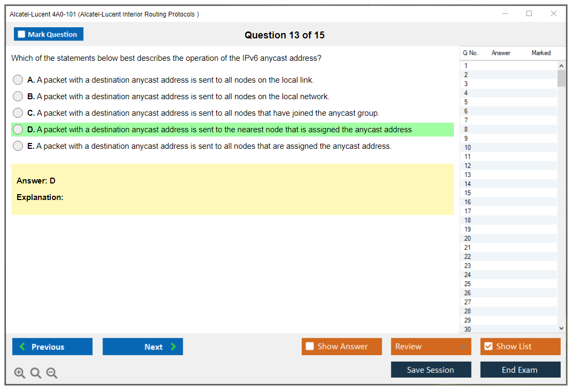Image resolution: width=574 pixels, height=392 pixels.
Task: Select highlighted answer D radio button
Action: tap(18, 130)
